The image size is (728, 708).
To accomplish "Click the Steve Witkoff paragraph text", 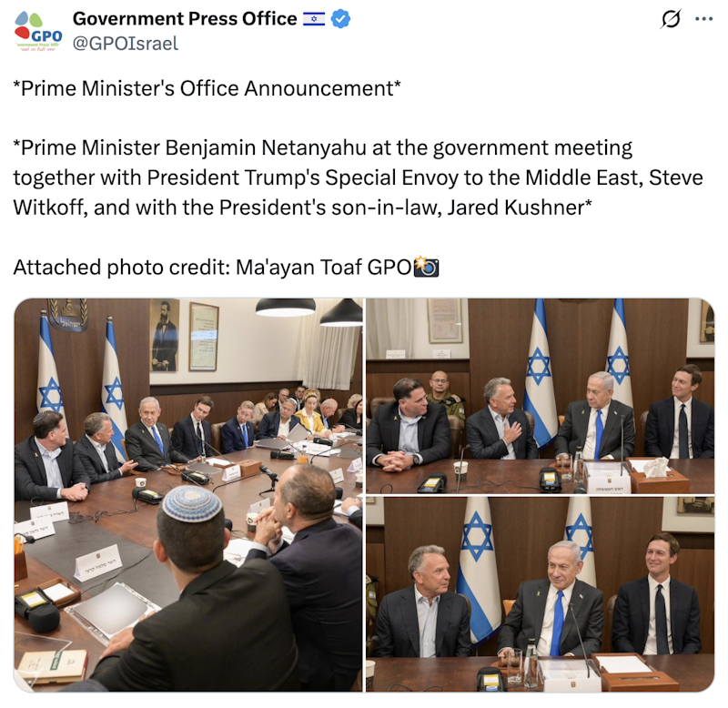I will [x=358, y=177].
